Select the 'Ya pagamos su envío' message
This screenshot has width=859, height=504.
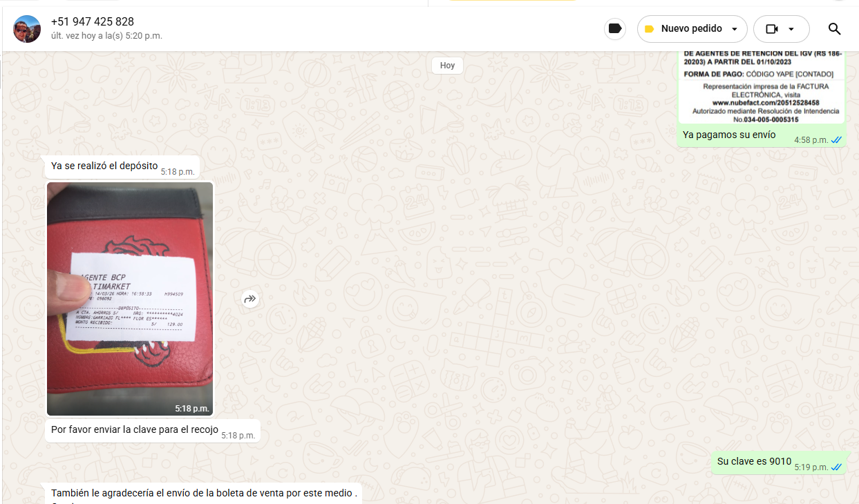[729, 135]
